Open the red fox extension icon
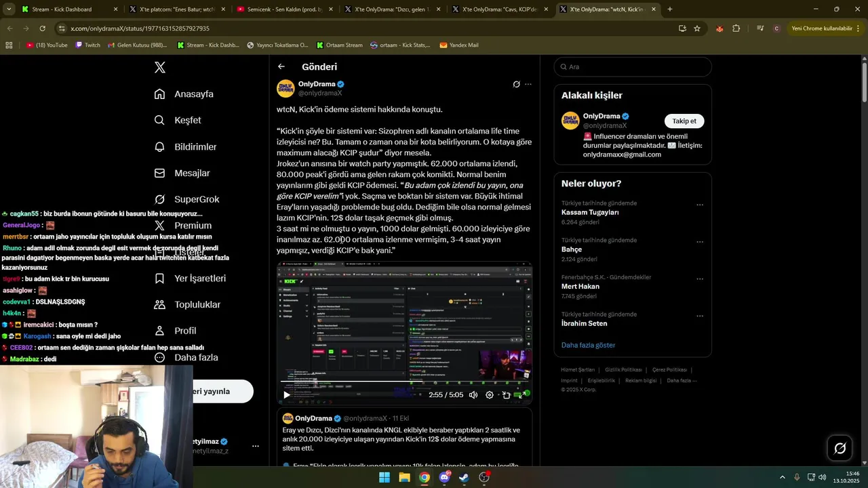The width and height of the screenshot is (868, 488). pyautogui.click(x=719, y=28)
